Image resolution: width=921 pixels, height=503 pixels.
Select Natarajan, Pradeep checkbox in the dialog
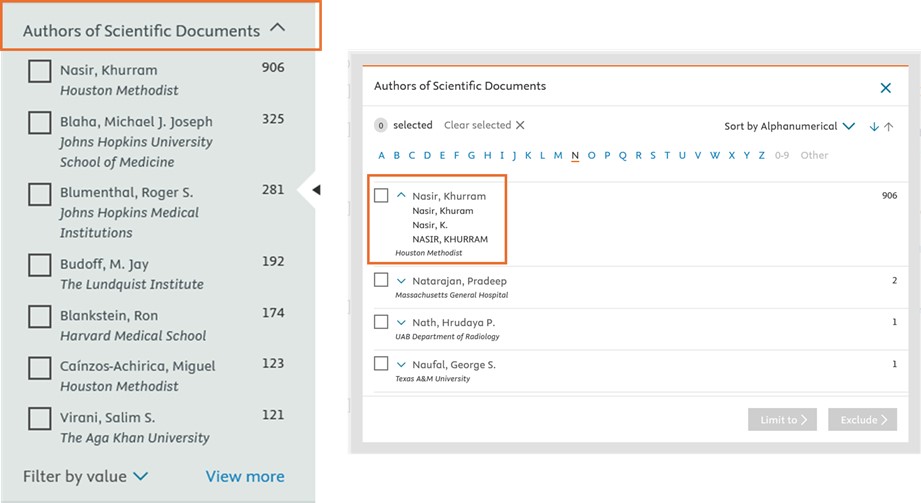(381, 280)
